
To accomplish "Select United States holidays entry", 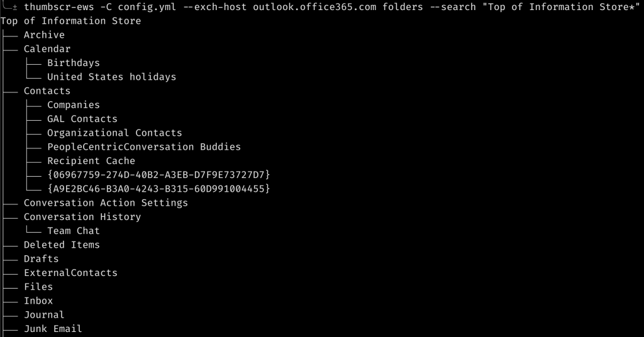I will (x=111, y=77).
